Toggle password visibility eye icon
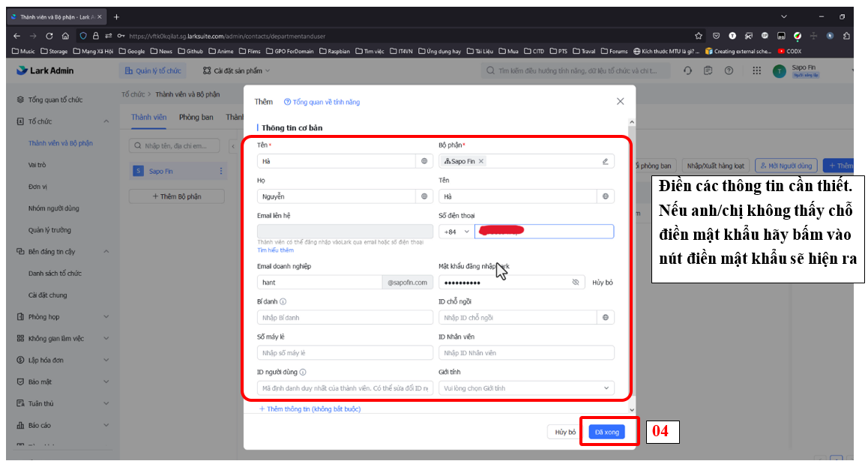 pos(576,283)
